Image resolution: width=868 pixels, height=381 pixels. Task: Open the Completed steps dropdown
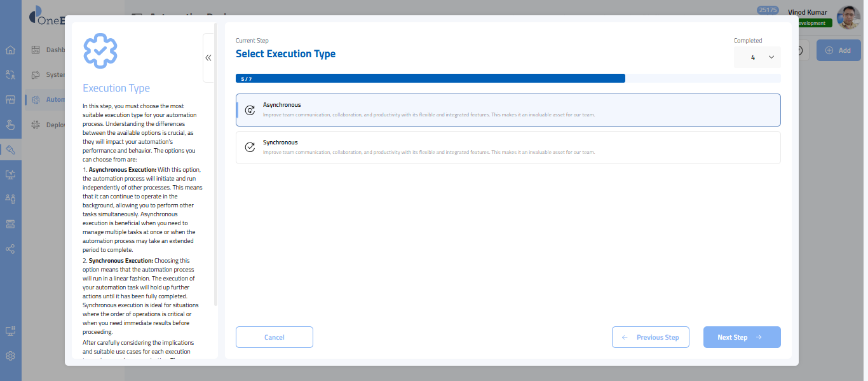[x=757, y=57]
